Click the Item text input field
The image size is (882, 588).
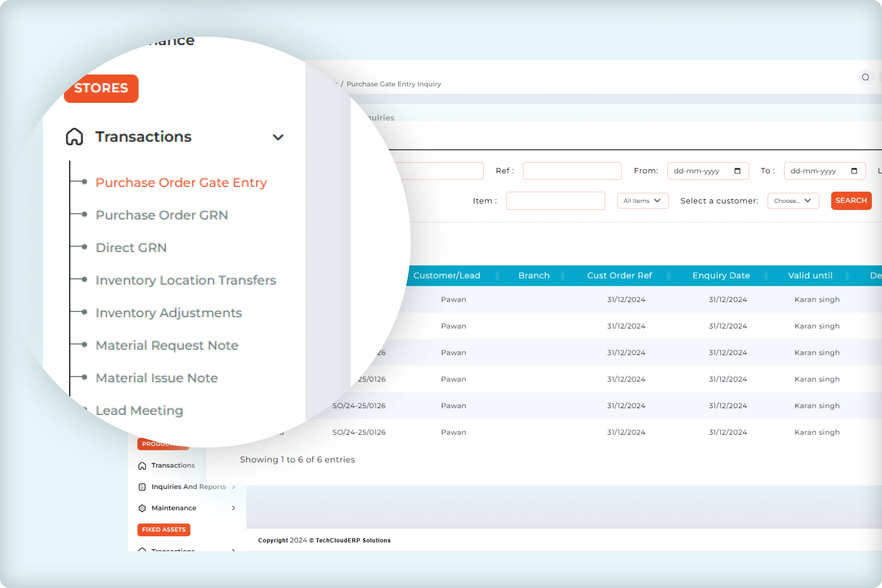point(555,201)
